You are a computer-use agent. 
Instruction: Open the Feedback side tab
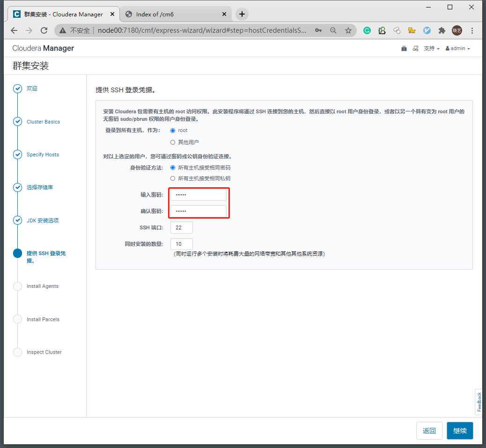[479, 402]
